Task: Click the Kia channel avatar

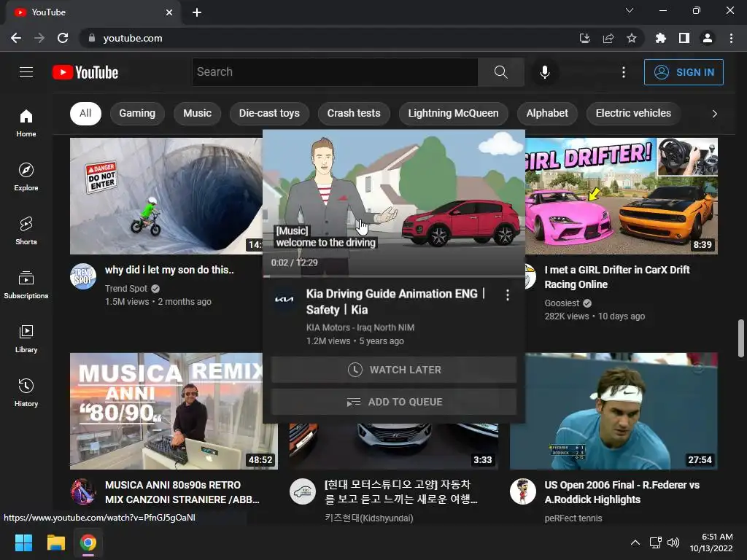Action: pyautogui.click(x=285, y=299)
